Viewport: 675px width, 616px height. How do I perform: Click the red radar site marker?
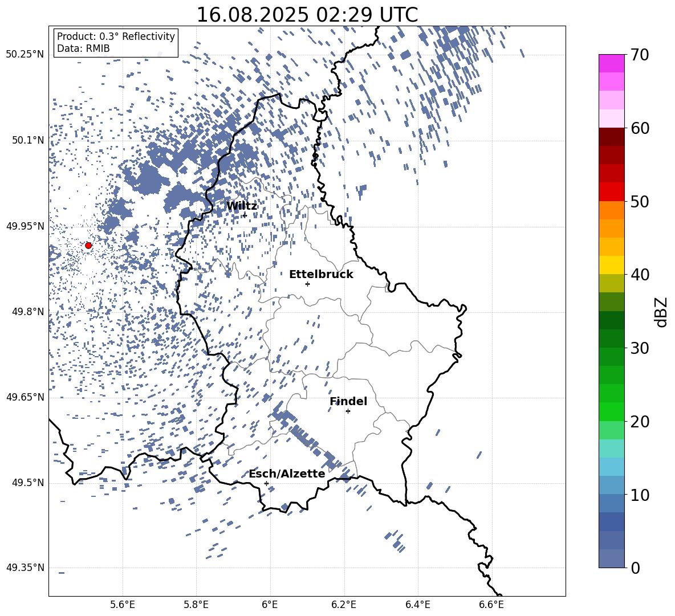[88, 246]
